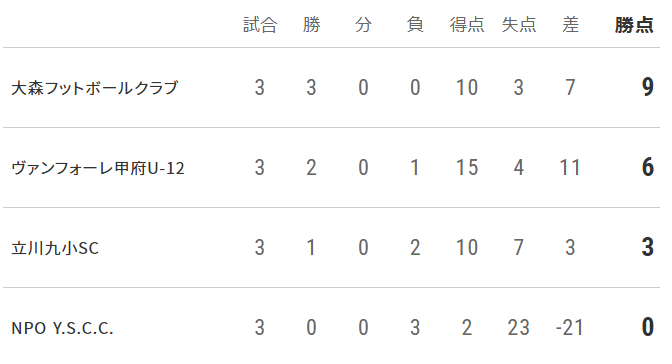Click Y.S.C.C.'s goal difference -21

click(570, 328)
